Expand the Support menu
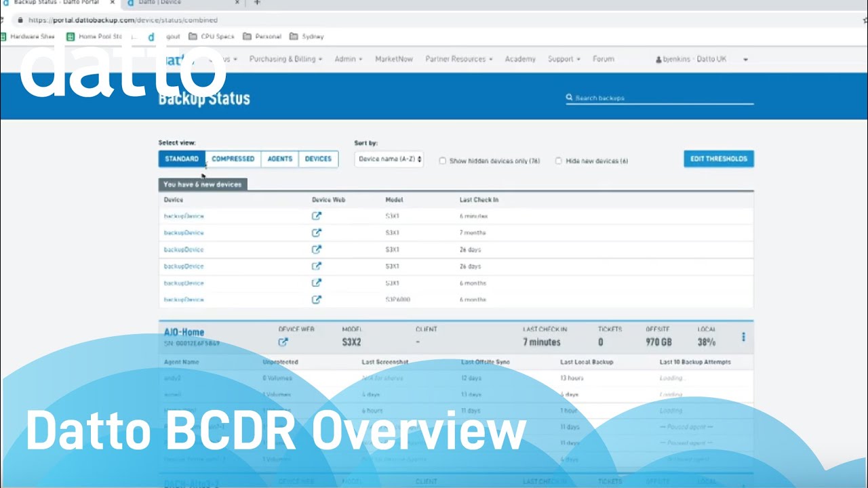The image size is (868, 488). point(564,59)
